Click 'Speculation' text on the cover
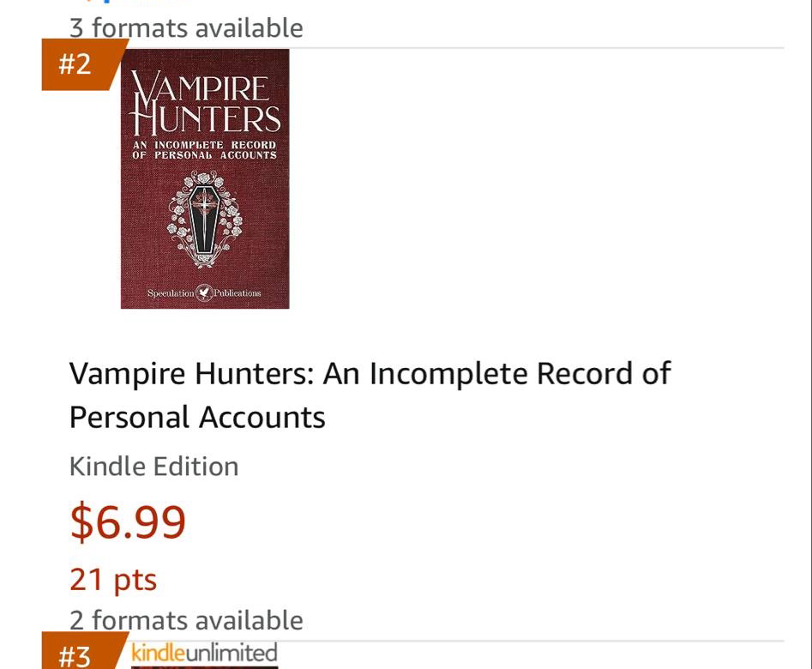Viewport: 812px width, 669px height. [170, 293]
